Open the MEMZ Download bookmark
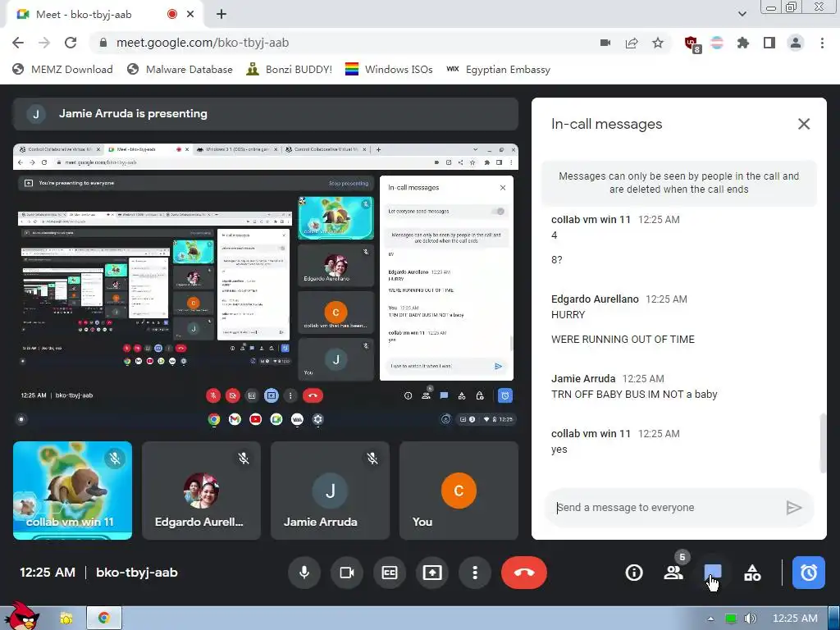 pyautogui.click(x=62, y=69)
